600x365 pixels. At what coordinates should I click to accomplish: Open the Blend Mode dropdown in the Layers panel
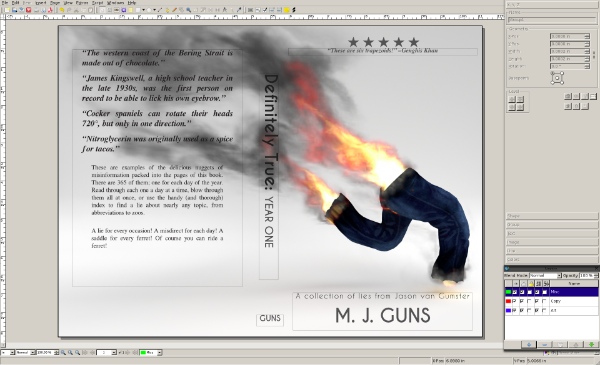click(x=546, y=275)
